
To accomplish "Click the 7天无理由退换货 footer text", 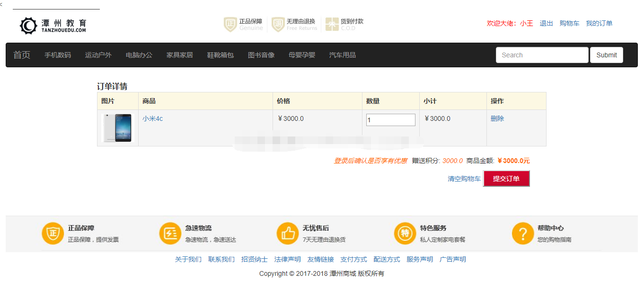I will coord(324,240).
